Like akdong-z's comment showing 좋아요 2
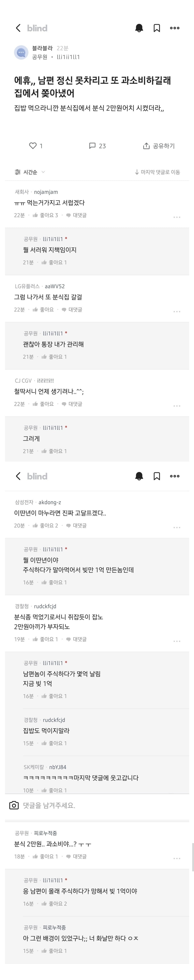The height and width of the screenshot is (980, 194). (36, 526)
